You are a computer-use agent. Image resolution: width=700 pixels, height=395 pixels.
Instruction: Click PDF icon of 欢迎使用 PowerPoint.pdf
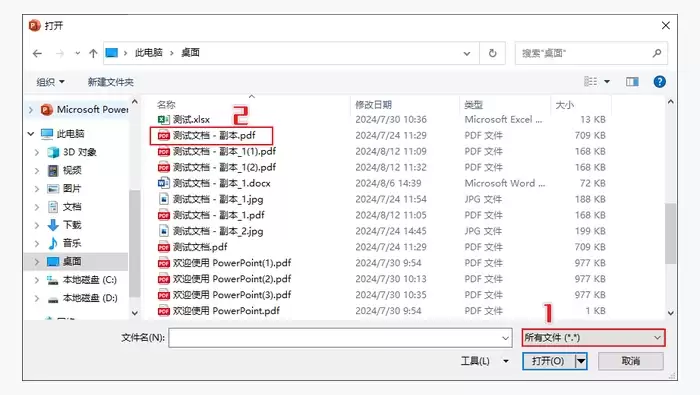point(163,311)
